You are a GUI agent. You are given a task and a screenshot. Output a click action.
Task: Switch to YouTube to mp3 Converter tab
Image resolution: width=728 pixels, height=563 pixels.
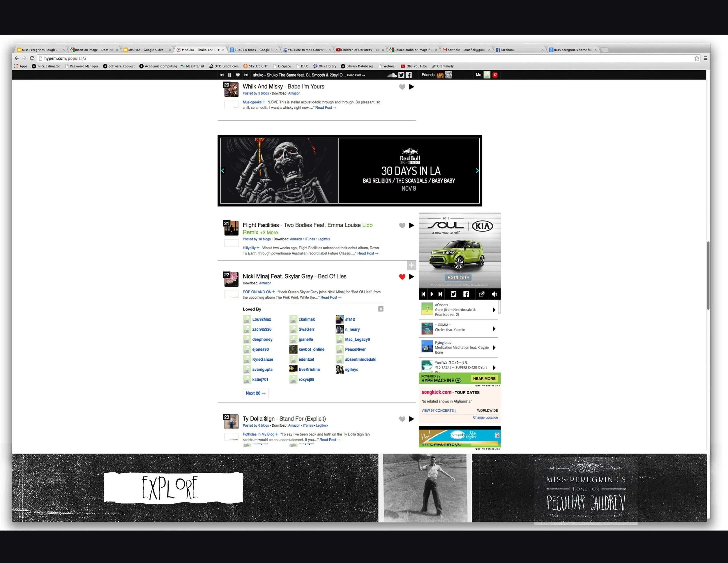307,50
